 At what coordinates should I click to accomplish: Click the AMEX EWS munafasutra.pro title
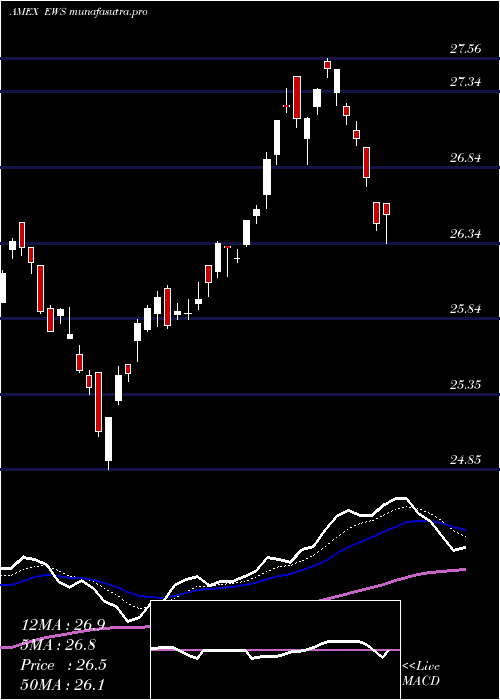79,12
